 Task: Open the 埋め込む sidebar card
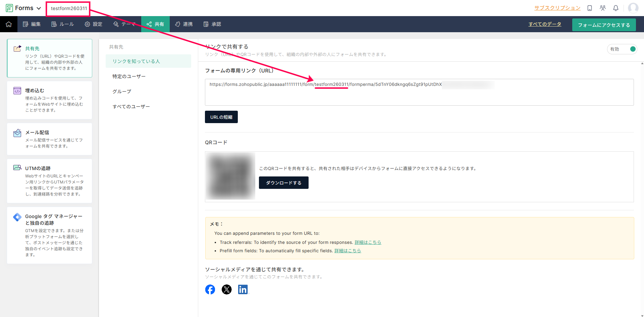[49, 100]
